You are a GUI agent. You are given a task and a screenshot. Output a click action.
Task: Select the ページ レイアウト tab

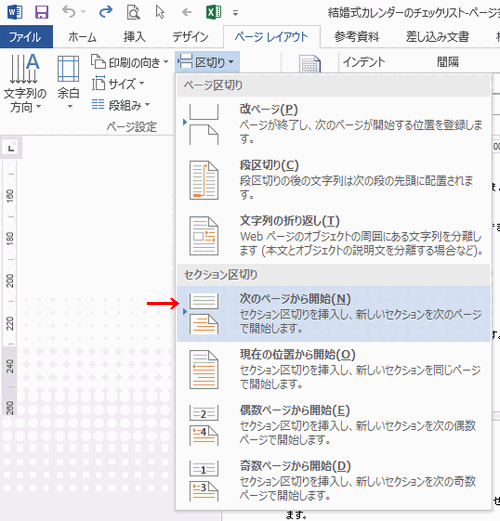(271, 37)
